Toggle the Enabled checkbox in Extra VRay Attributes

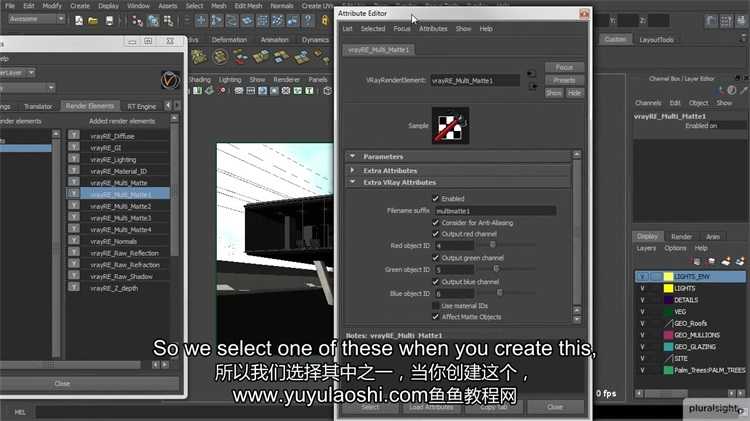pyautogui.click(x=435, y=199)
